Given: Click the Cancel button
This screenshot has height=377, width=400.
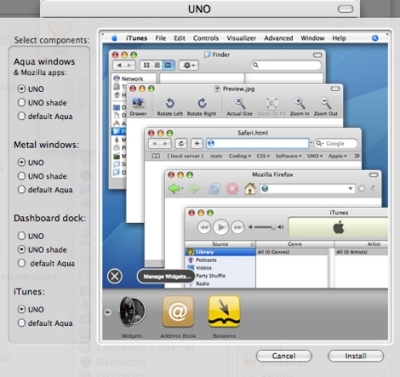Looking at the screenshot, I should tap(284, 356).
